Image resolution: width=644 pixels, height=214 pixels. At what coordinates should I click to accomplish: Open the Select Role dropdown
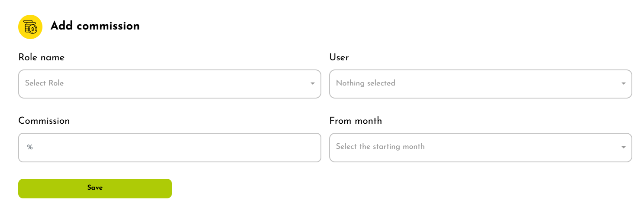click(x=169, y=84)
